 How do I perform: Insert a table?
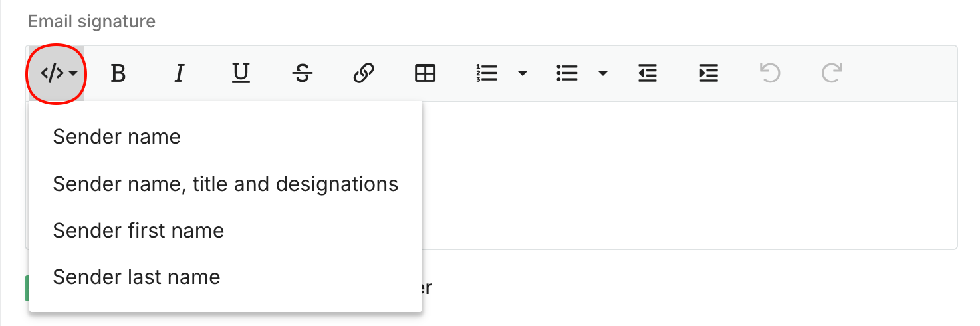point(425,73)
